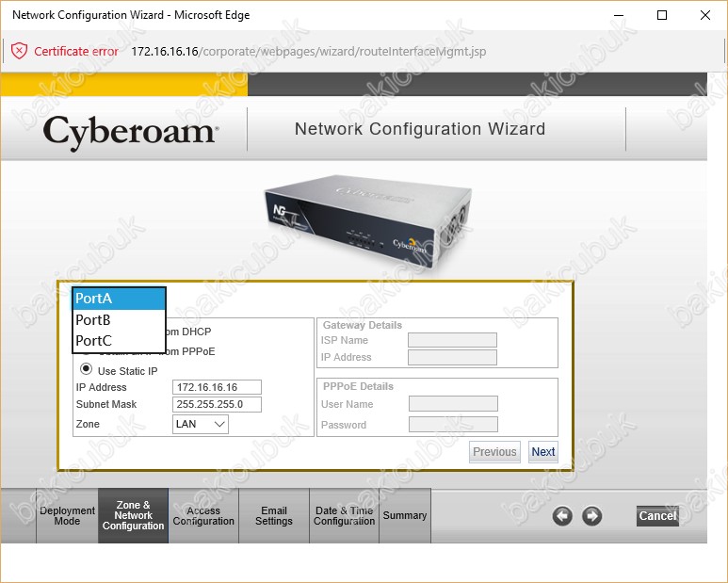Click the ISP Name input field
Viewport: 728px width, 583px height.
click(452, 340)
